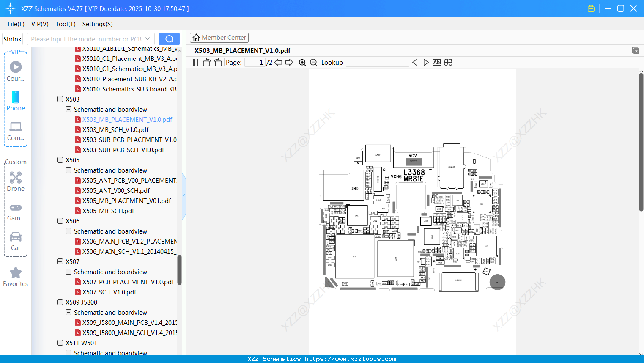The height and width of the screenshot is (363, 644).
Task: Collapse the sidebar with the blue chevron
Action: click(184, 195)
